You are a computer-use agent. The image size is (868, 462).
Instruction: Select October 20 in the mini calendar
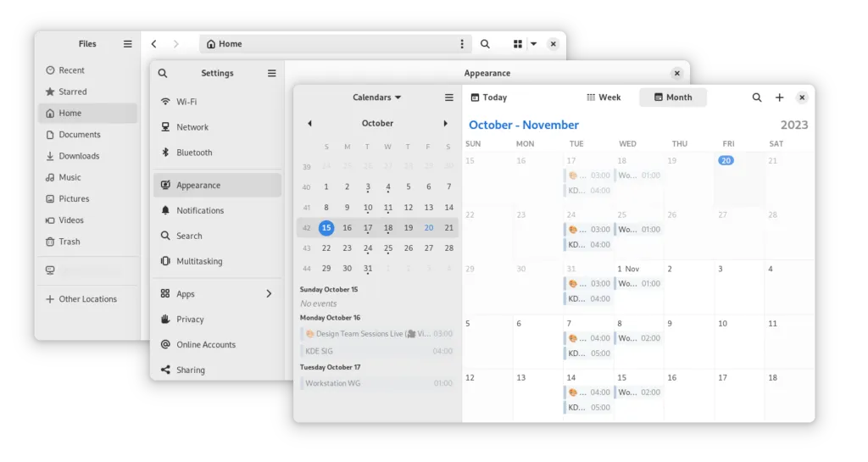click(429, 228)
